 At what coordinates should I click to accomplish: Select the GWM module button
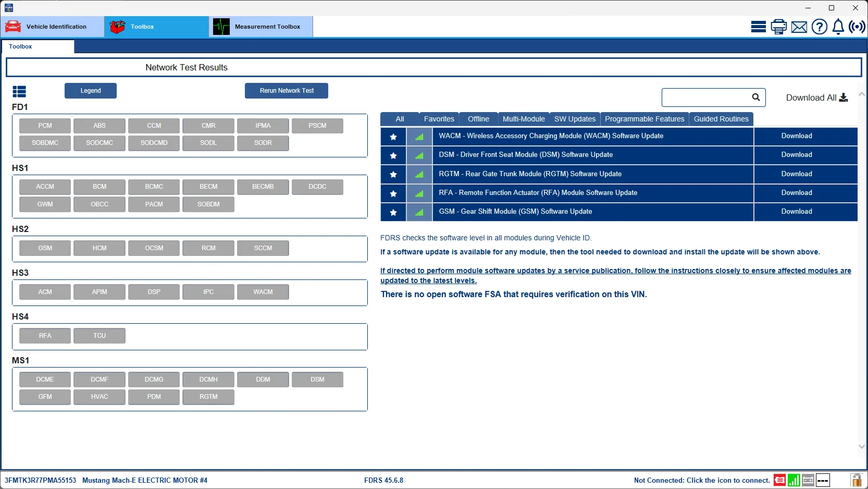[45, 204]
